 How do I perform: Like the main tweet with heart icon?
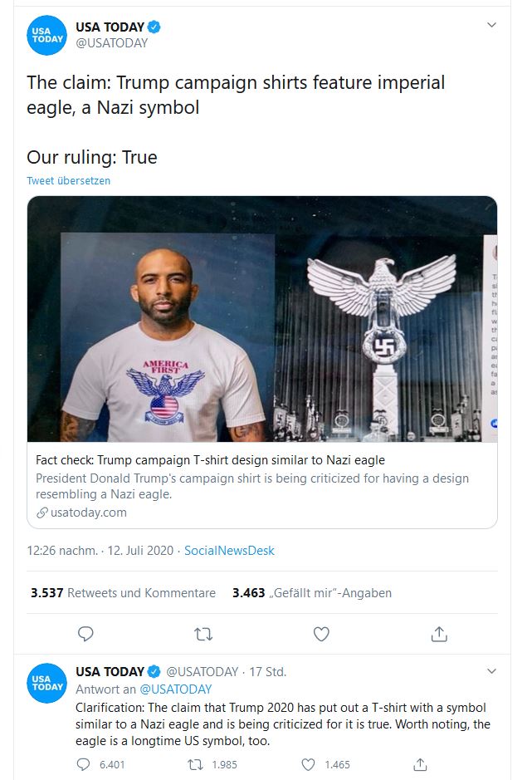coord(321,634)
